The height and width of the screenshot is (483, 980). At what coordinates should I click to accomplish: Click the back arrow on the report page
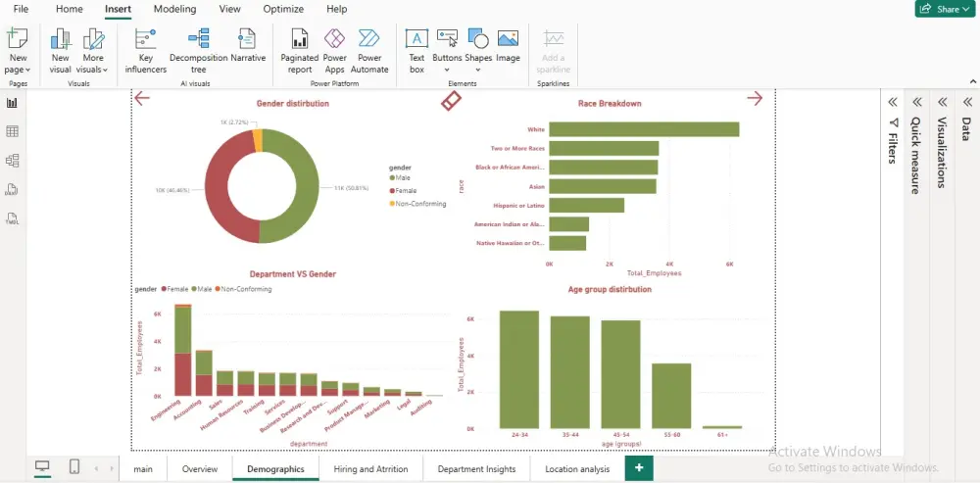pos(142,98)
